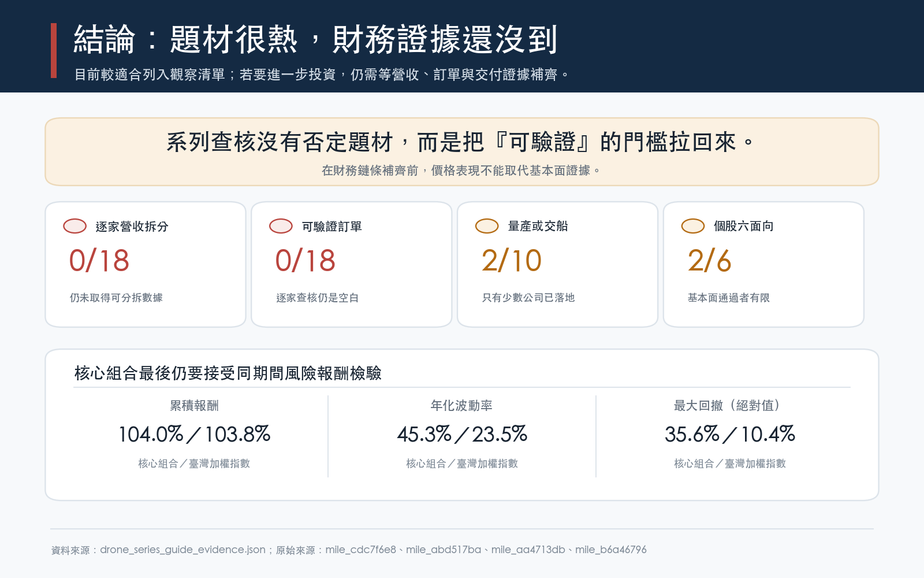This screenshot has width=924, height=578.
Task: Click the 年化波動率 column label
Action: (461, 406)
